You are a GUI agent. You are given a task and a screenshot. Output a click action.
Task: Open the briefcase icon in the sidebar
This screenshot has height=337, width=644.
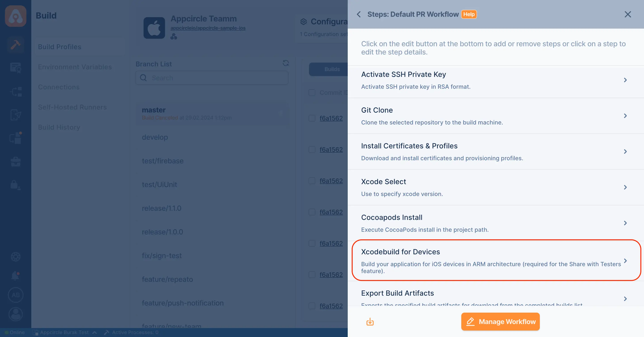[15, 161]
